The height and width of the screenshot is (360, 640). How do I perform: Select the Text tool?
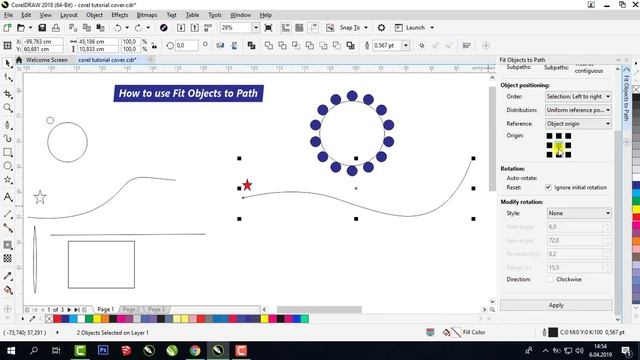click(7, 197)
